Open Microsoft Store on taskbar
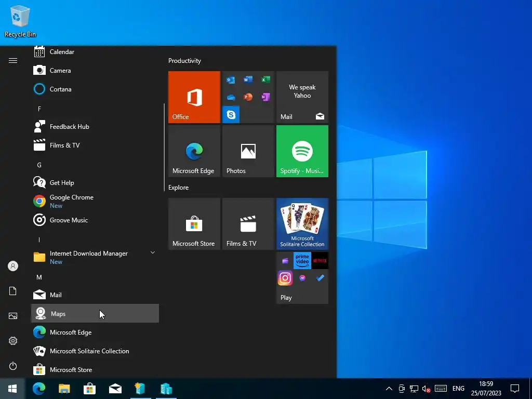 pyautogui.click(x=89, y=389)
